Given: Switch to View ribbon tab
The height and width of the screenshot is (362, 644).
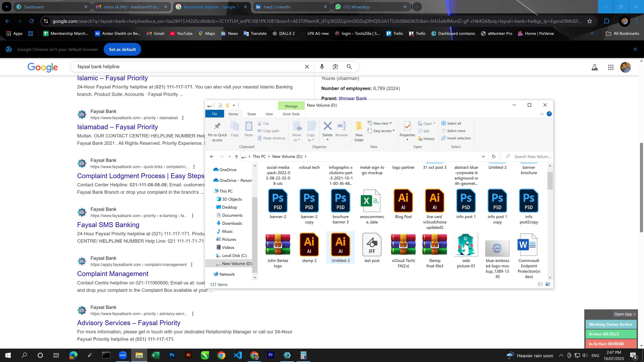Looking at the screenshot, I should coord(269,114).
